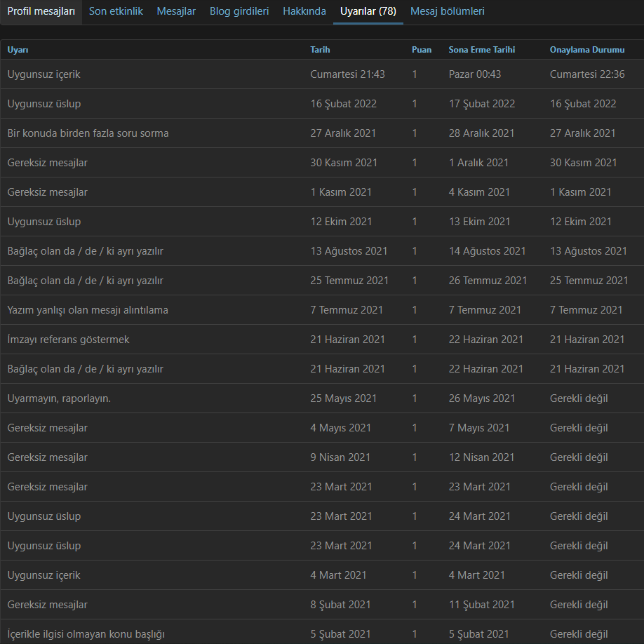Open the 'Yazım yanlışı olan mesajı alıntılama' warning

tap(88, 310)
